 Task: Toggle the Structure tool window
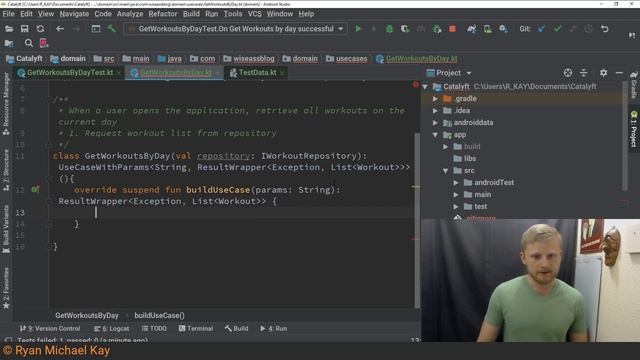[6, 171]
